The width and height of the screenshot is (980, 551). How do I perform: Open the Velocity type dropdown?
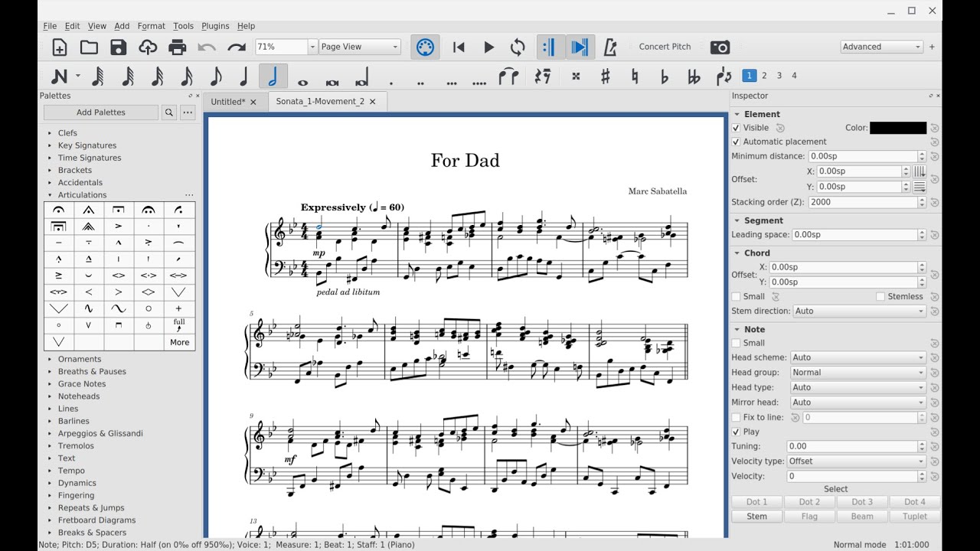point(858,462)
